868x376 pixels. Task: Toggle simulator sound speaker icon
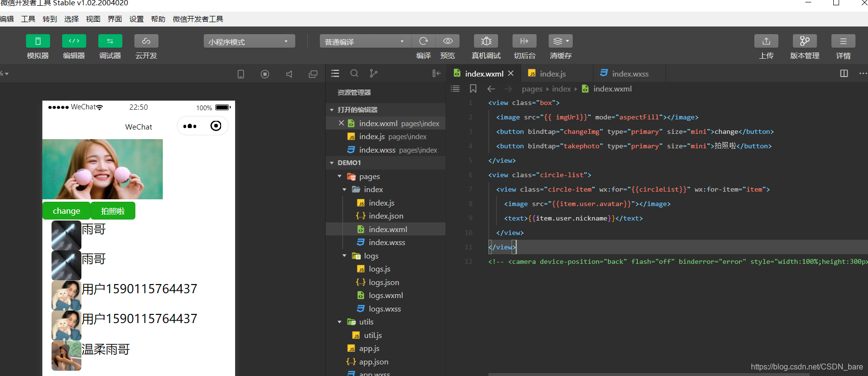coord(289,74)
